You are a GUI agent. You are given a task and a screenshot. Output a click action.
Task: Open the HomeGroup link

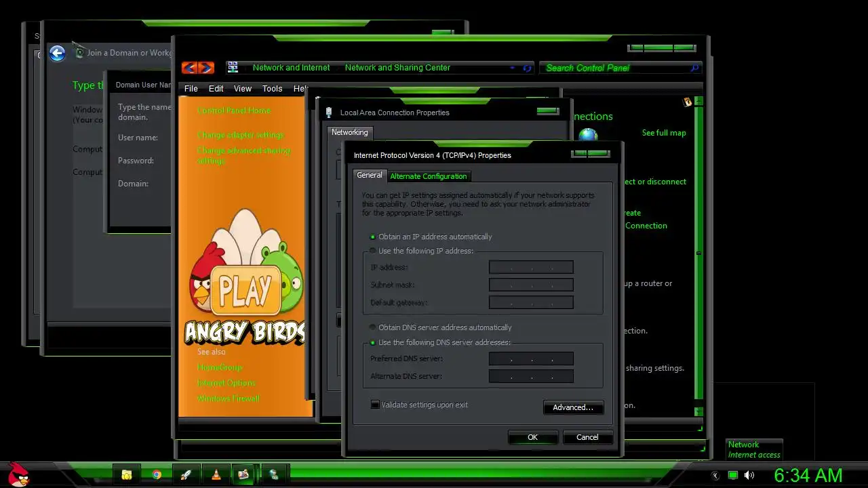tap(220, 367)
